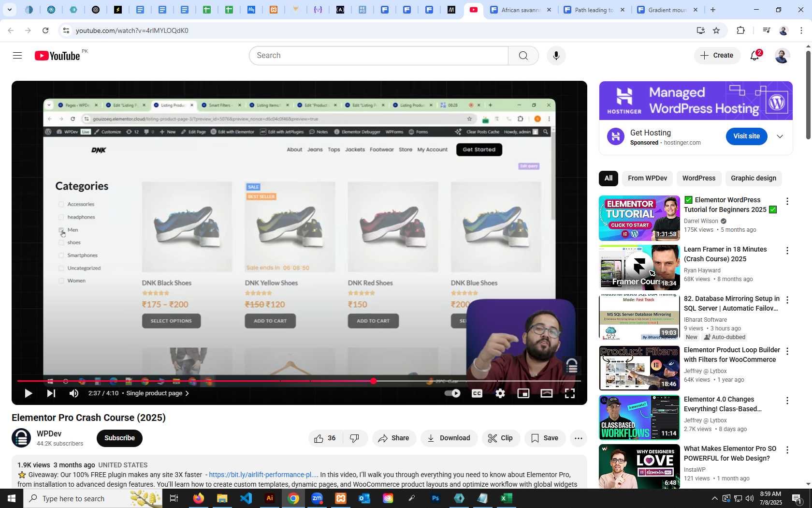Open Visual Studio Code from taskbar
Image resolution: width=812 pixels, height=508 pixels.
point(246,498)
